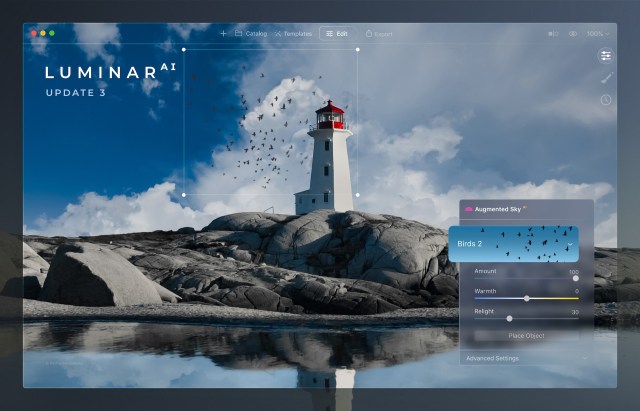Open the edit tools sliders icon
This screenshot has height=411, width=640.
tap(605, 55)
